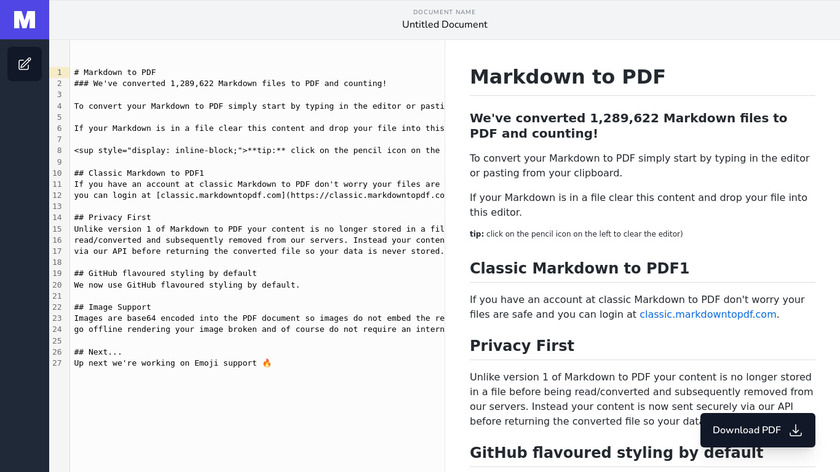Click the Download PDF button
This screenshot has height=472, width=840.
tap(758, 430)
